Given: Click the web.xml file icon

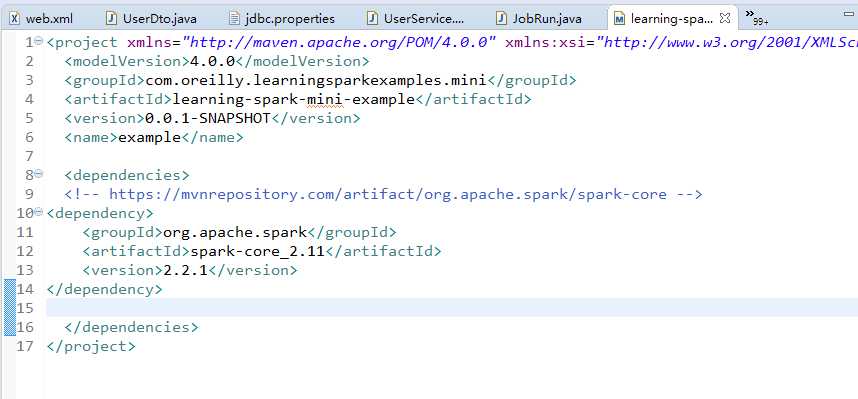Looking at the screenshot, I should pyautogui.click(x=15, y=19).
